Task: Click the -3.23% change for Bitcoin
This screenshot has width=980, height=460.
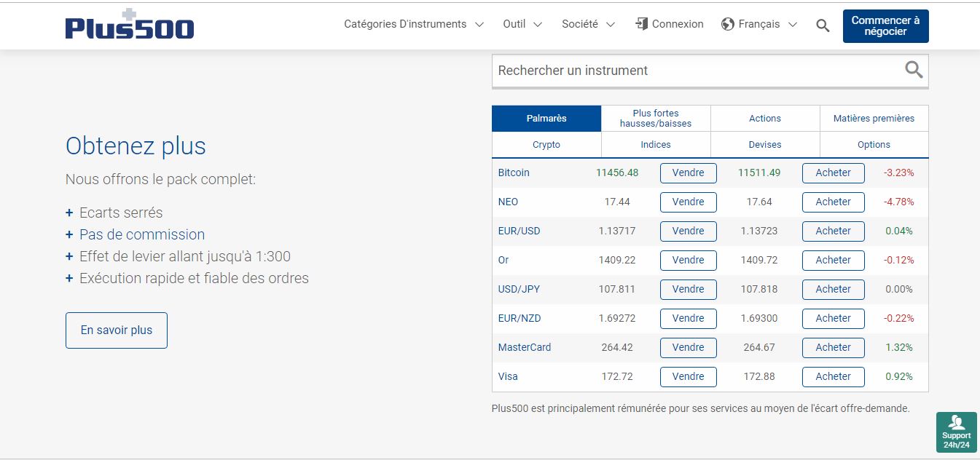Action: (899, 172)
